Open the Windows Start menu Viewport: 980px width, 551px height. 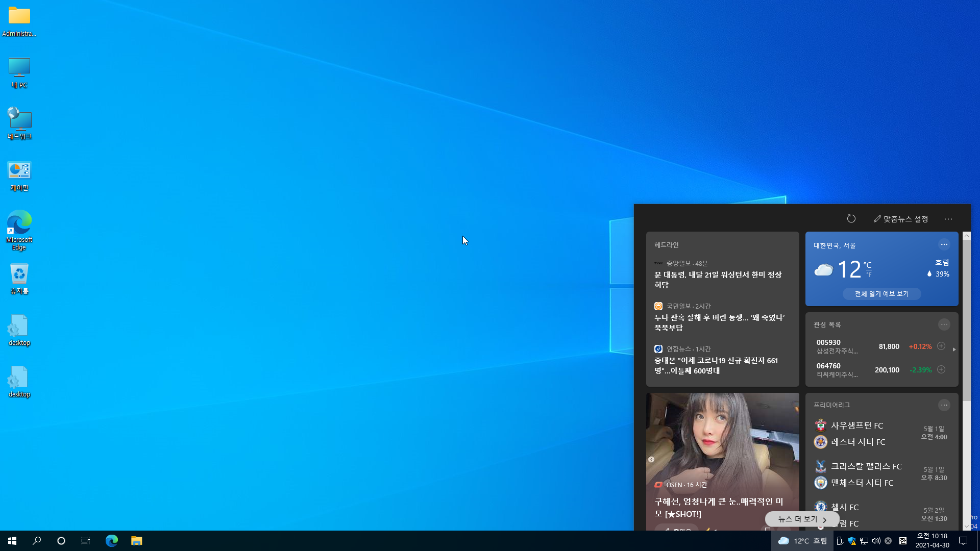pyautogui.click(x=12, y=541)
